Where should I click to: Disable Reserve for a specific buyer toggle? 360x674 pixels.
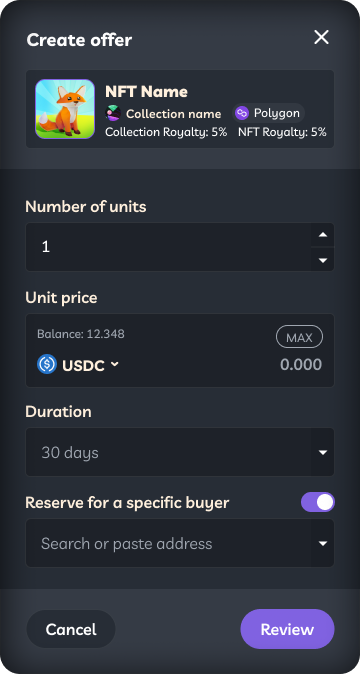[318, 502]
